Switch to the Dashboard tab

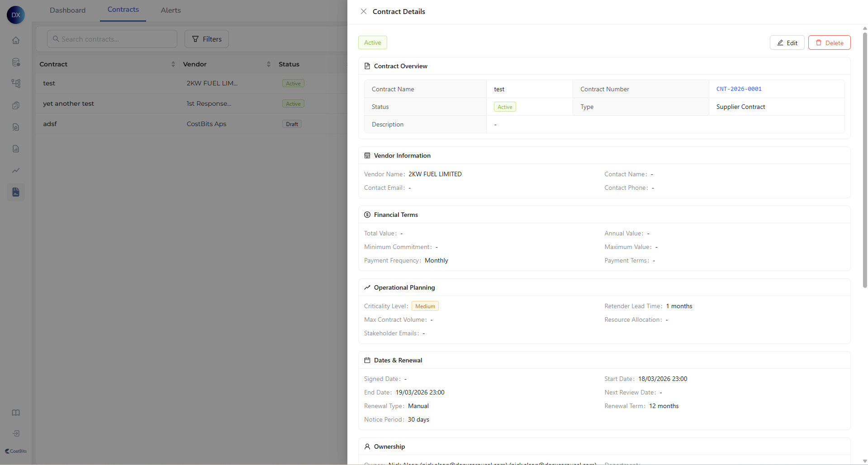click(67, 10)
